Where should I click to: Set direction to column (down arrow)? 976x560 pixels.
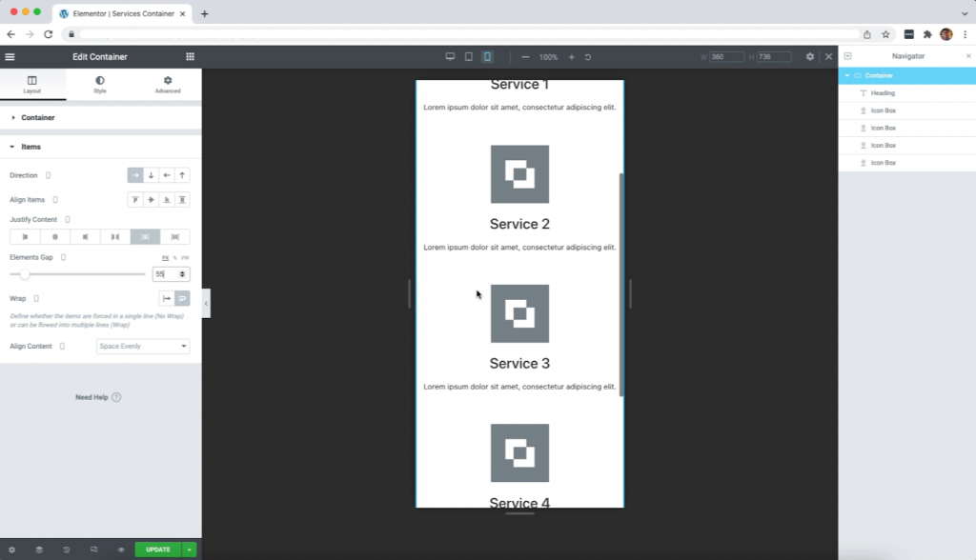(151, 175)
